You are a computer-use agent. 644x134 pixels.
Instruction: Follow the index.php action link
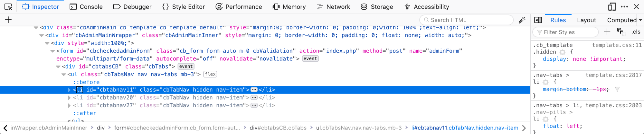(341, 51)
